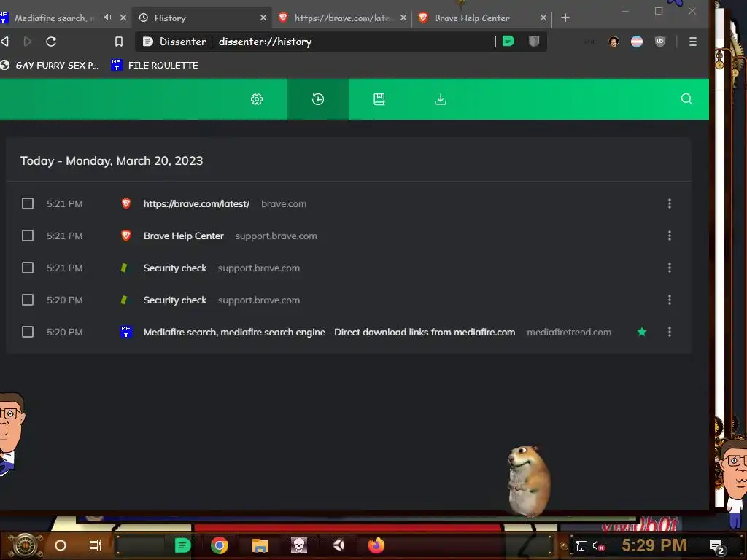
Task: Check the box for 5:20 PM Security check
Action: 28,300
